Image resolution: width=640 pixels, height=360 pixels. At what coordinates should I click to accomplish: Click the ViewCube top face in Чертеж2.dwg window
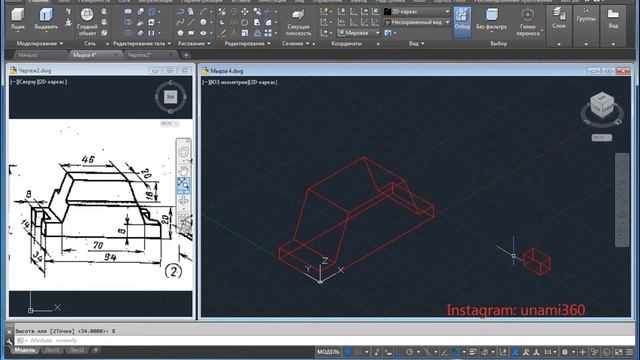[170, 97]
